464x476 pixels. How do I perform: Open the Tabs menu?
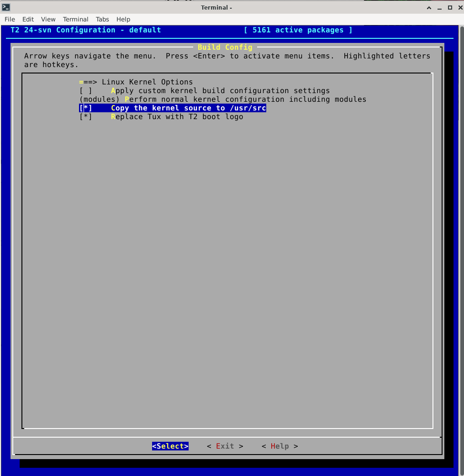(102, 19)
